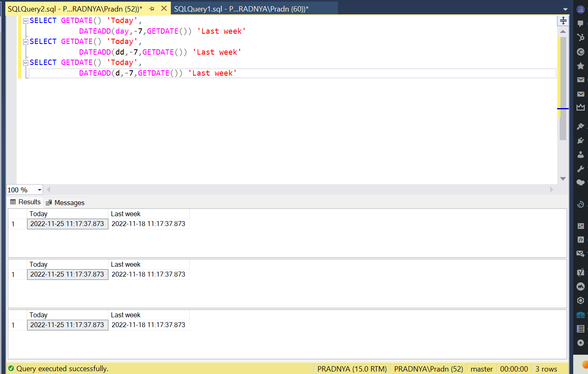This screenshot has width=588, height=374.
Task: Open the active files dropdown arrow
Action: tap(565, 9)
